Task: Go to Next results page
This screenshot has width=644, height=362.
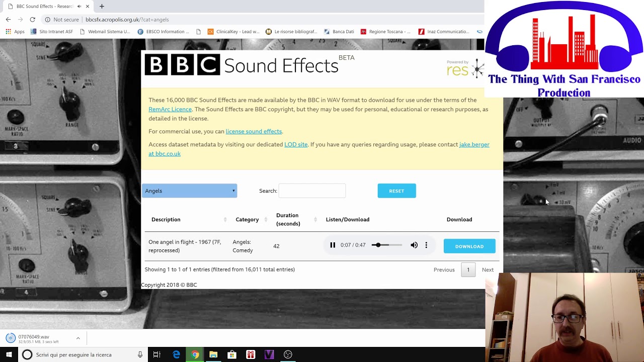Action: click(x=488, y=270)
